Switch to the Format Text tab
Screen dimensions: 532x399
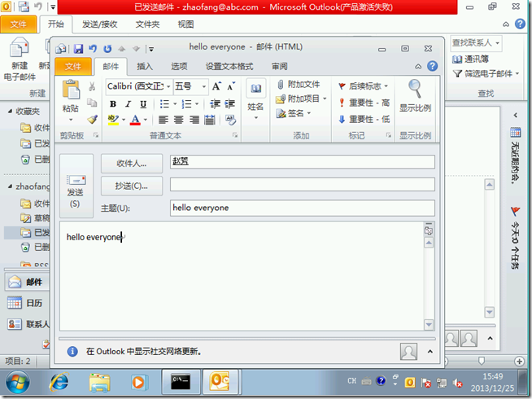tap(229, 67)
